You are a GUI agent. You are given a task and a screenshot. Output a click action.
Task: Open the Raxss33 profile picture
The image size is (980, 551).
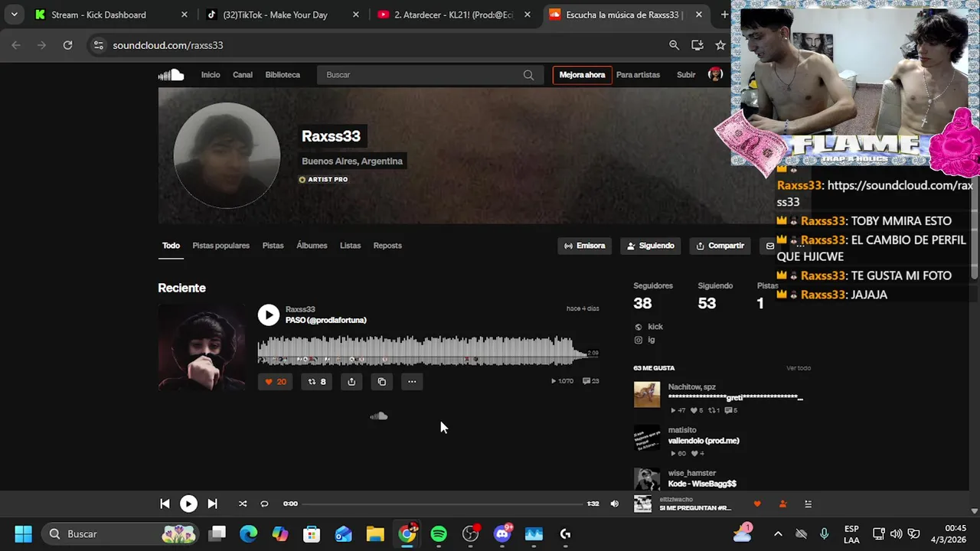click(x=227, y=155)
